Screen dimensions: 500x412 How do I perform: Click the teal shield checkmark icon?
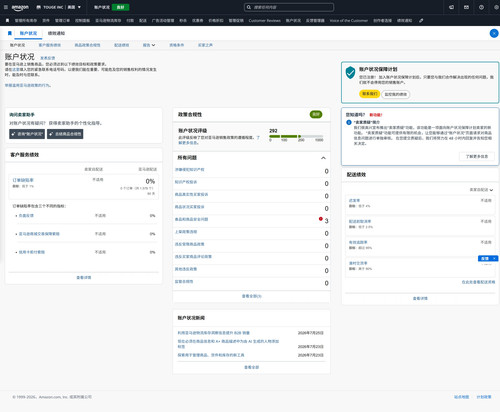[350, 72]
